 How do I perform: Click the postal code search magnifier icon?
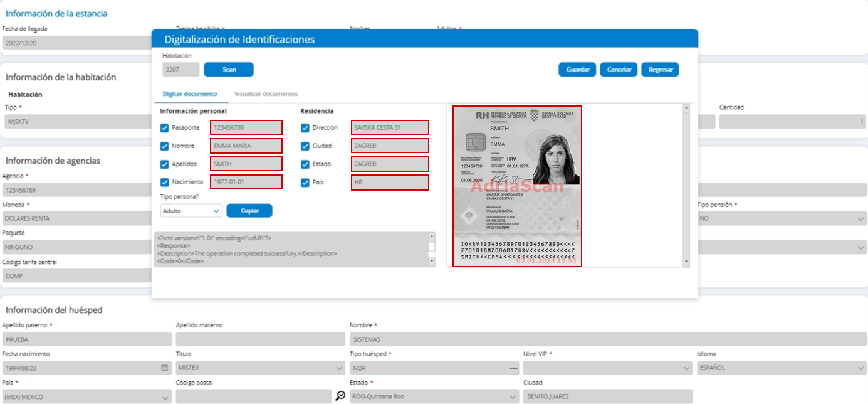340,396
